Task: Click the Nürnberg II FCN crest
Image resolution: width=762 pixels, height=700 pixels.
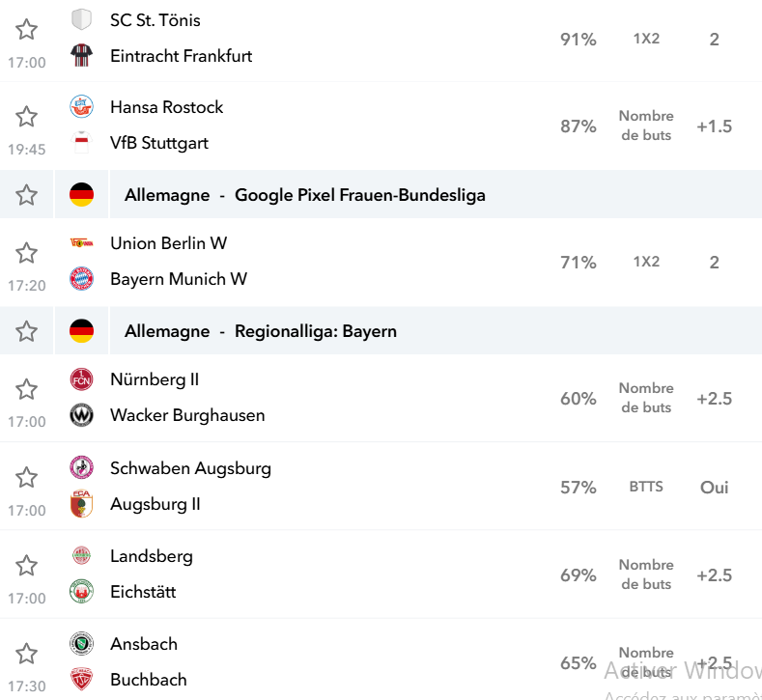Action: click(81, 379)
